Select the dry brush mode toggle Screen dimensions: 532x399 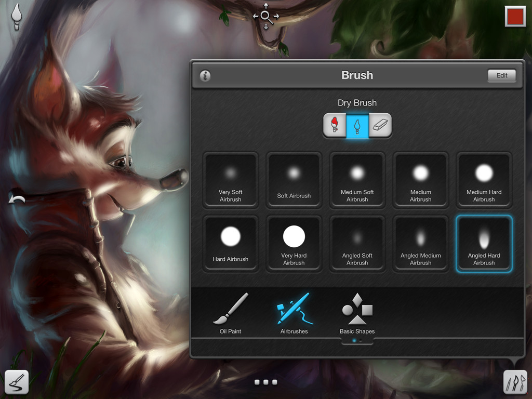357,126
